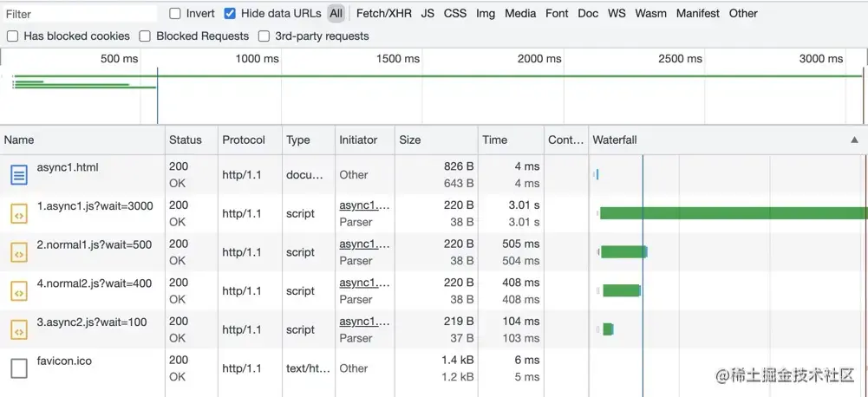The image size is (868, 397).
Task: Select the JS filter type
Action: 427,14
